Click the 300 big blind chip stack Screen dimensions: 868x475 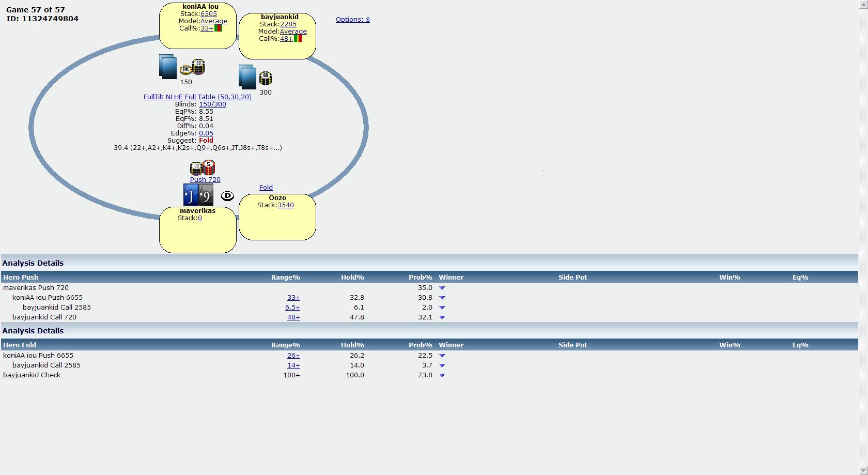pos(265,79)
